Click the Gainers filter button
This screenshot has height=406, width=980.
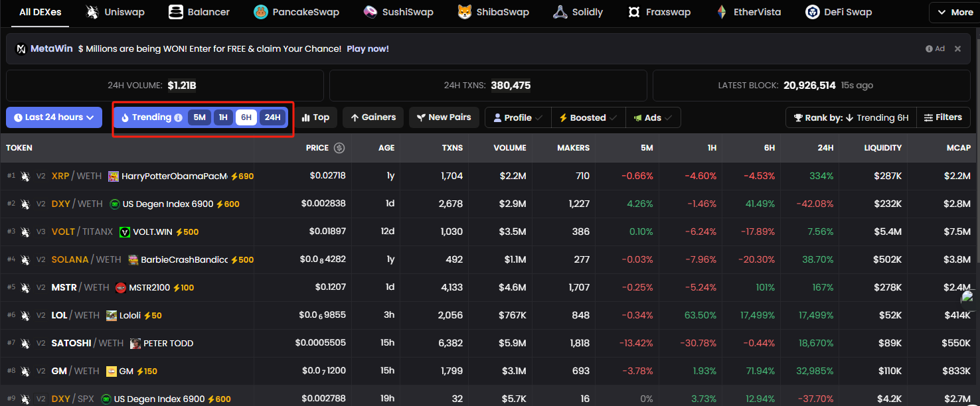pos(373,117)
